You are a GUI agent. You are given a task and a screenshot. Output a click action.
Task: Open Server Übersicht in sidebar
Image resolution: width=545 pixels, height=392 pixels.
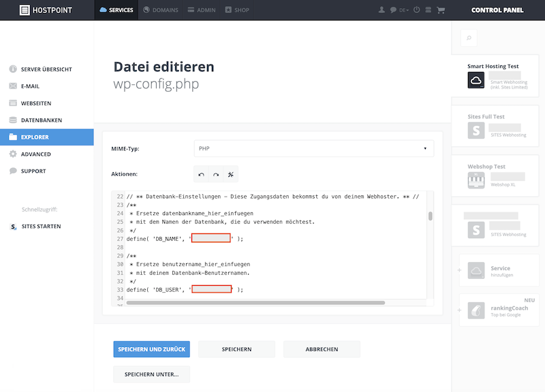(x=46, y=69)
